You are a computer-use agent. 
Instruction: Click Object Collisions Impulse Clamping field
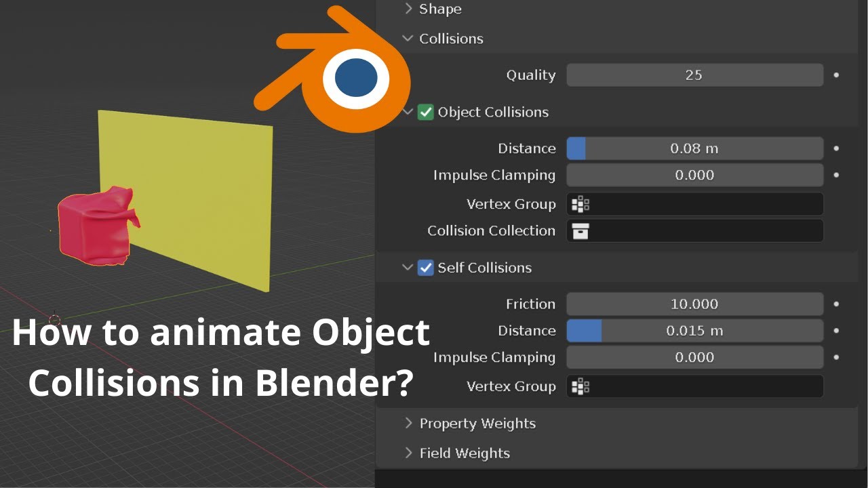point(694,175)
